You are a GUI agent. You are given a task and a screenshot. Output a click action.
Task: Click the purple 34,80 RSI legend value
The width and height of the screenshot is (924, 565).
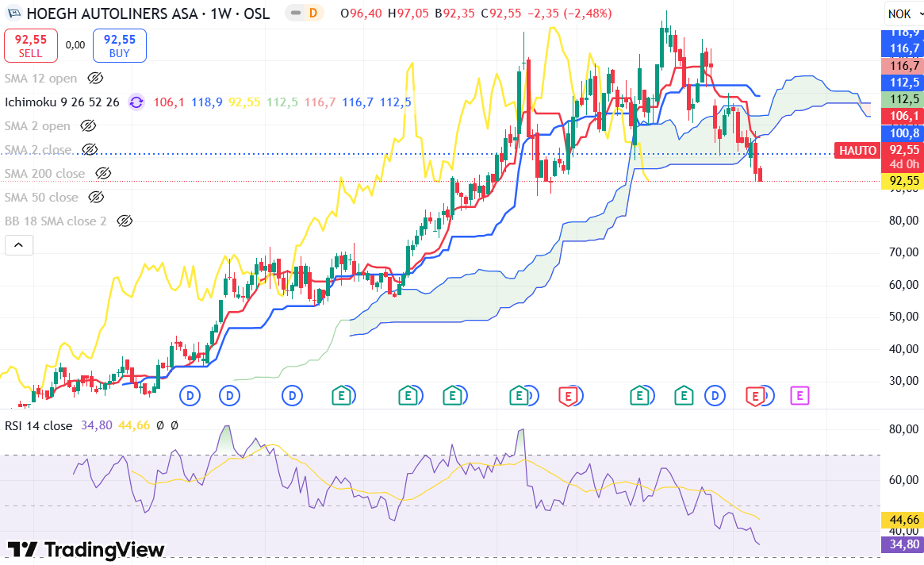pyautogui.click(x=97, y=425)
